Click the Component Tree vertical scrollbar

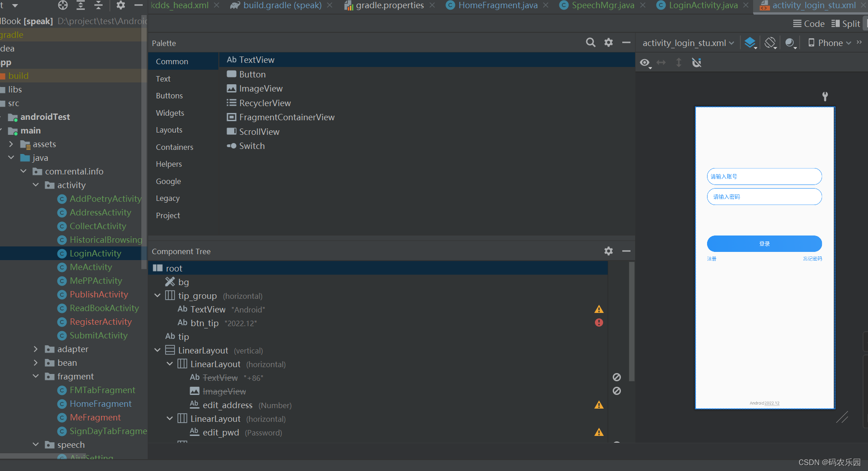pos(631,321)
